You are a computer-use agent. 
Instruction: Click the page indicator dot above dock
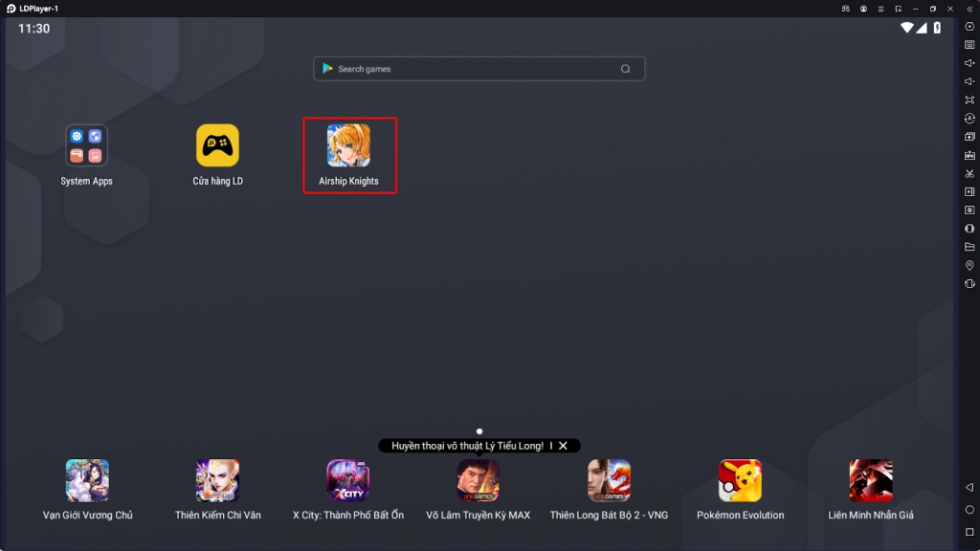[479, 431]
